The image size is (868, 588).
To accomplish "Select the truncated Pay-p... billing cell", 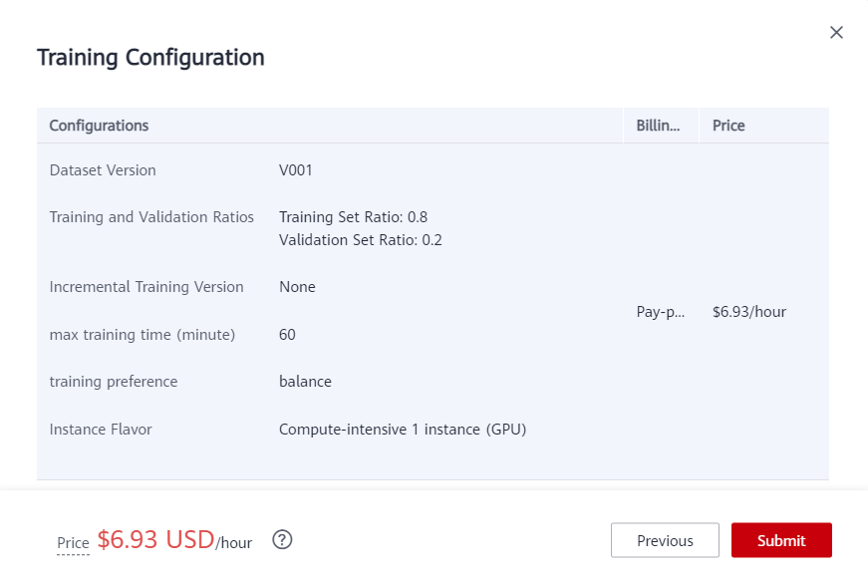I will [660, 312].
